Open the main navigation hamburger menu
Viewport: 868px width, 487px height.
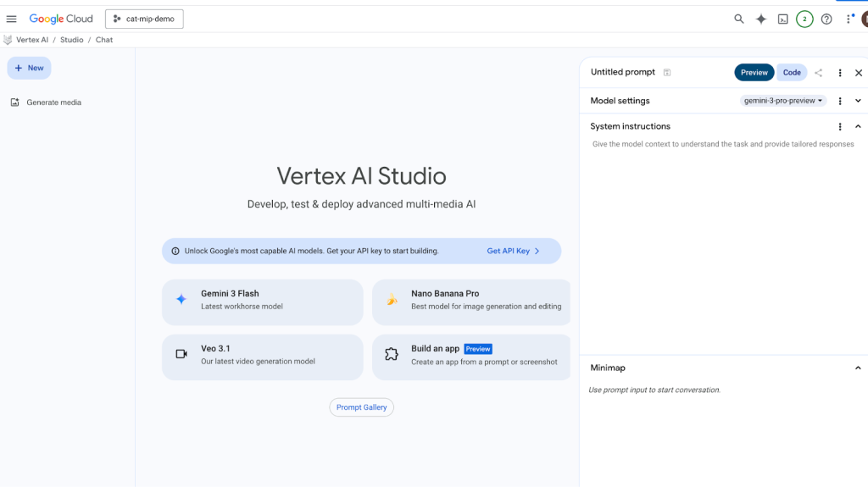[12, 19]
